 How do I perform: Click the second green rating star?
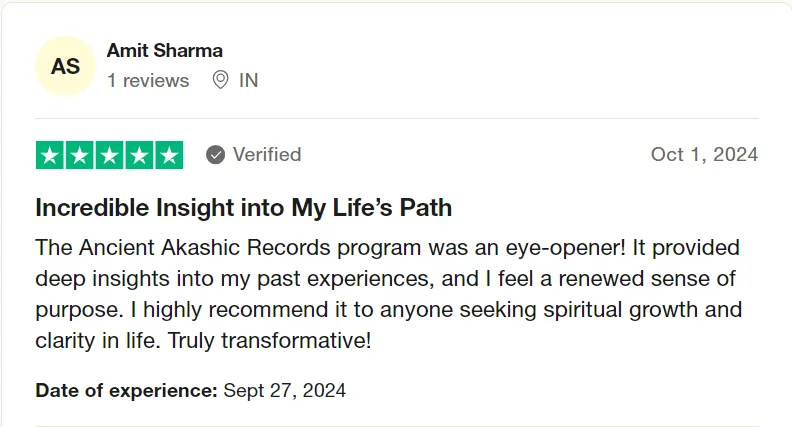[80, 155]
